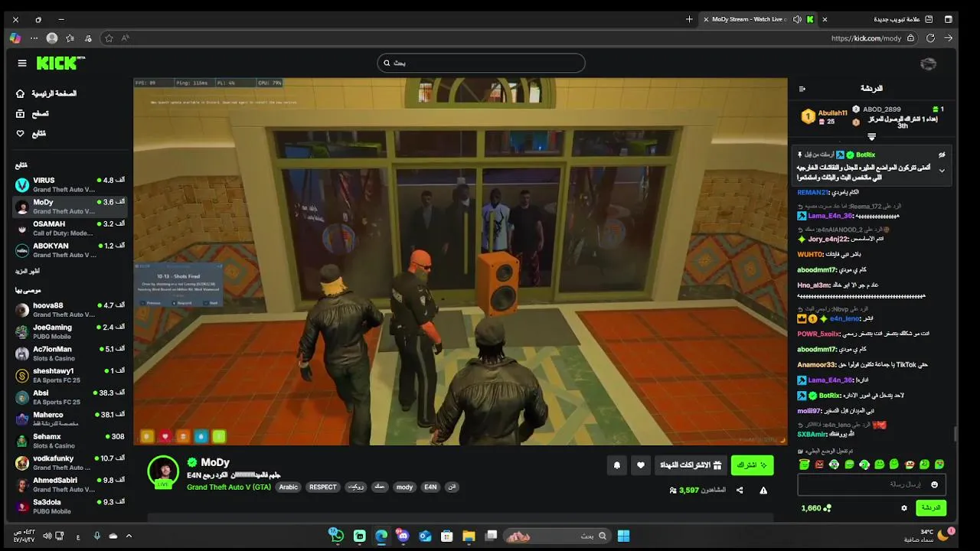Viewport: 980px width, 551px height.
Task: Open vodkafunky recommended channel
Action: point(70,462)
